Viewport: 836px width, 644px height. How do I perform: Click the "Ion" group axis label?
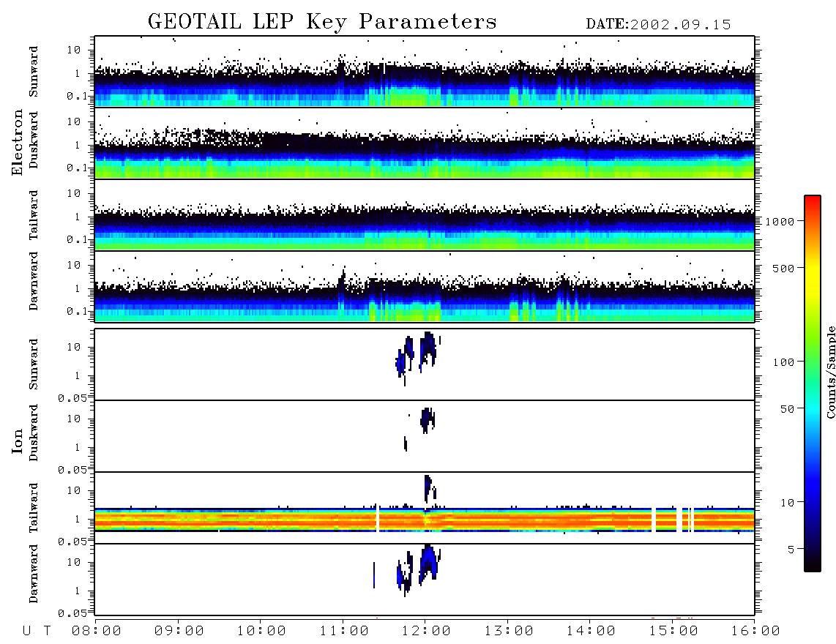(x=17, y=441)
